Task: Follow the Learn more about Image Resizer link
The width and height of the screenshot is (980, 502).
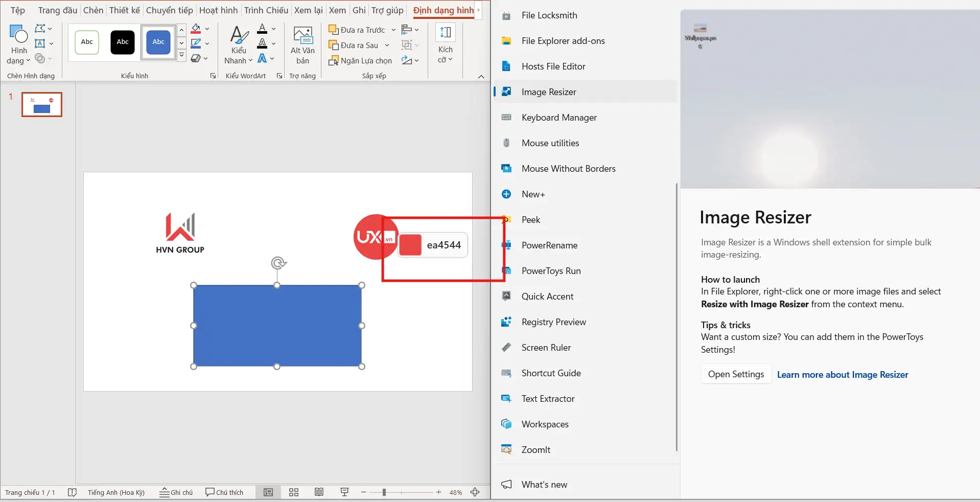Action: 842,375
